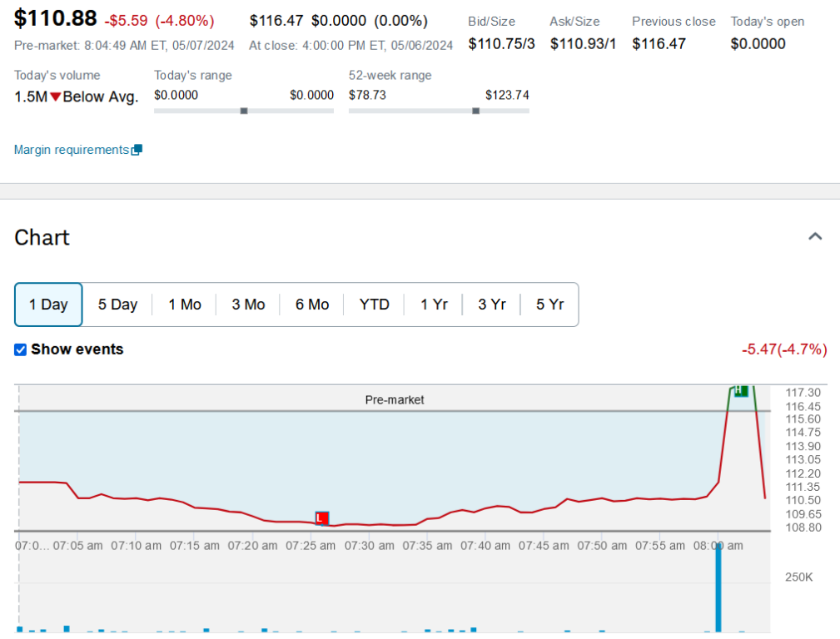Screen dimensions: 840x639
Task: Show the 1 Mo chart range
Action: 185,305
